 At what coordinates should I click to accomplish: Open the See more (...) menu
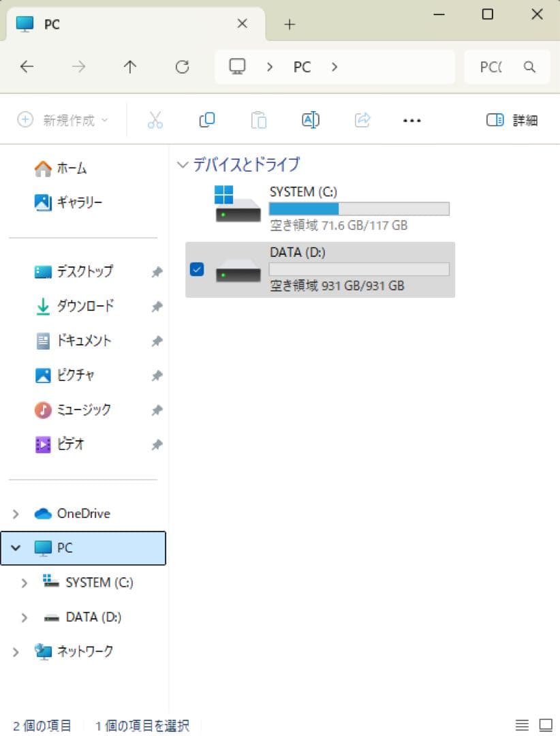click(411, 120)
